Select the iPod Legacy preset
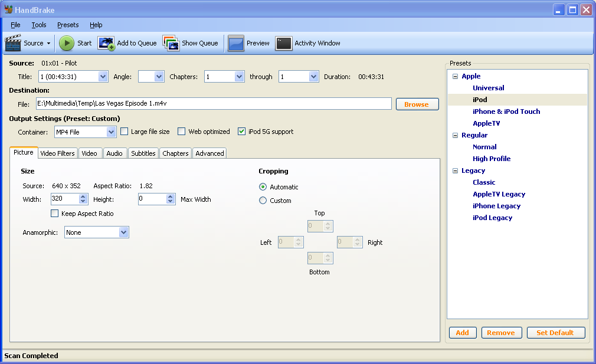The height and width of the screenshot is (364, 596). [x=492, y=217]
